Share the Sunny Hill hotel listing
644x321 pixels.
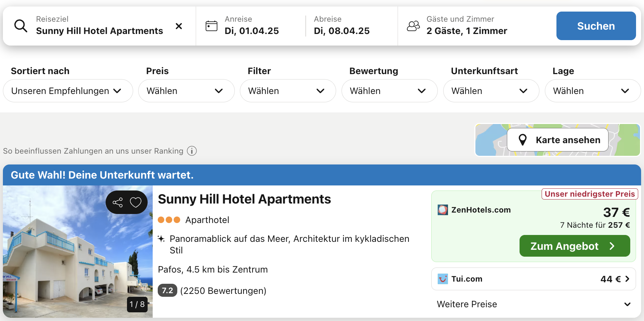pos(118,202)
